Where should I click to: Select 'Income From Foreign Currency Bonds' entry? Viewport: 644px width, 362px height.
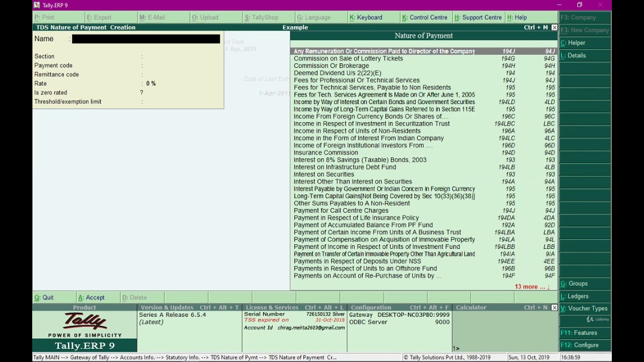tap(424, 117)
